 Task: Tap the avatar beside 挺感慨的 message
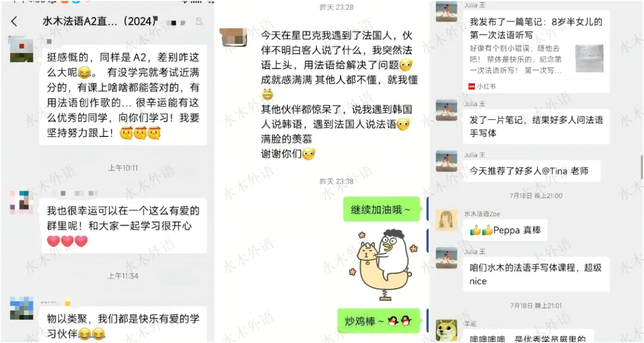click(x=21, y=49)
